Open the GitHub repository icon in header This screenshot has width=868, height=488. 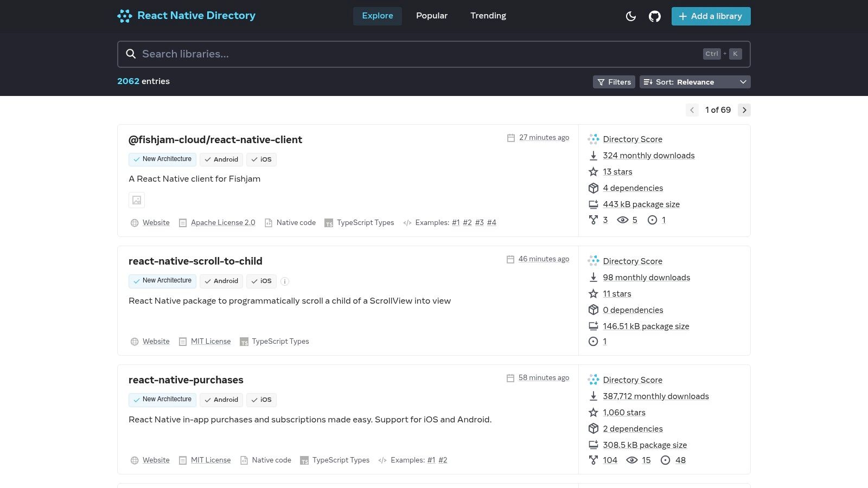click(655, 16)
